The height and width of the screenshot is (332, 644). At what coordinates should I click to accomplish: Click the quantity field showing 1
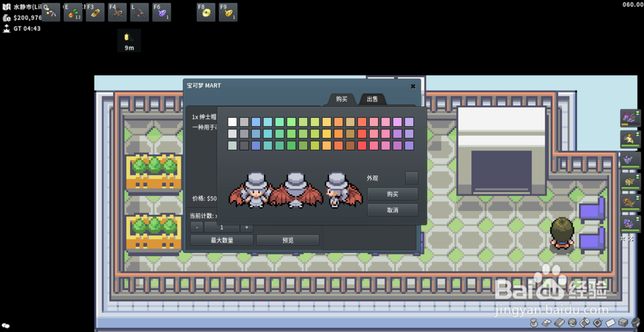pyautogui.click(x=222, y=227)
